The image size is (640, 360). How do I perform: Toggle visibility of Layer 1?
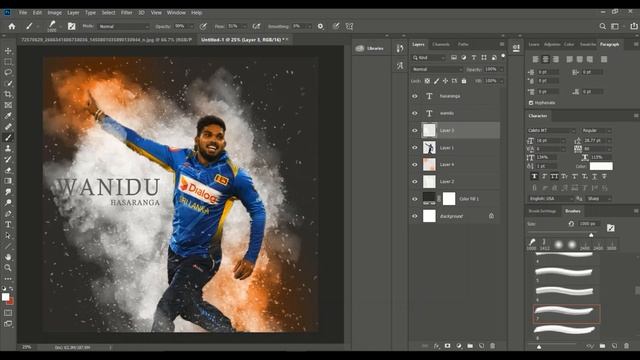point(415,148)
